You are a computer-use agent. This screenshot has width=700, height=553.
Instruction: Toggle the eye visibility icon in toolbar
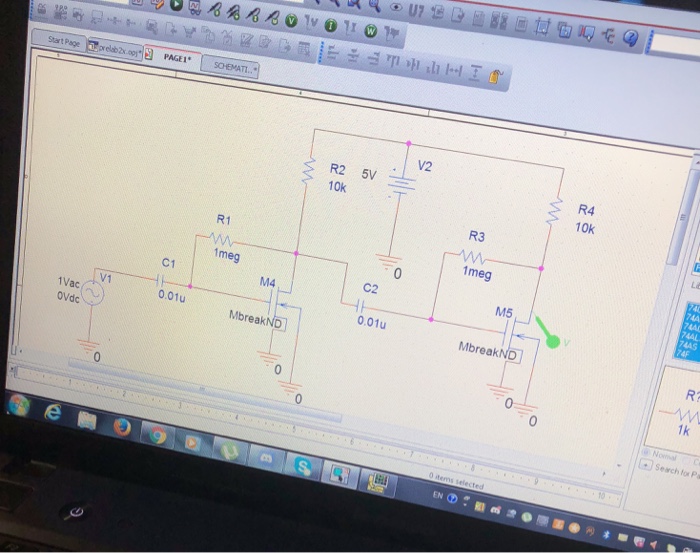point(396,7)
